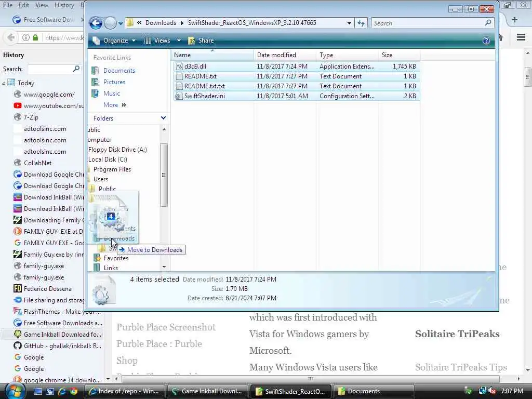This screenshot has height=399, width=532.
Task: Collapse the Today history group
Action: pyautogui.click(x=4, y=83)
